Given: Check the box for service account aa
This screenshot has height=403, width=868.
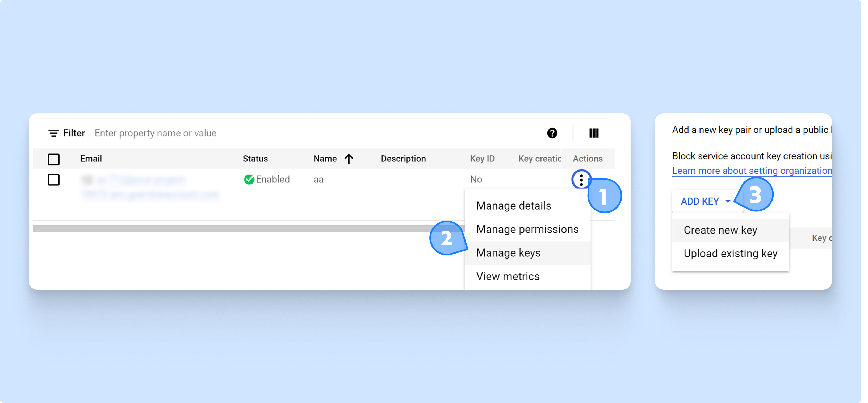Looking at the screenshot, I should tap(54, 180).
